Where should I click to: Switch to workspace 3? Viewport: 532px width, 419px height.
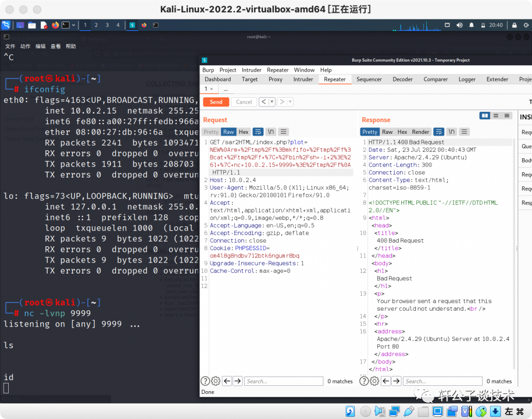click(107, 25)
